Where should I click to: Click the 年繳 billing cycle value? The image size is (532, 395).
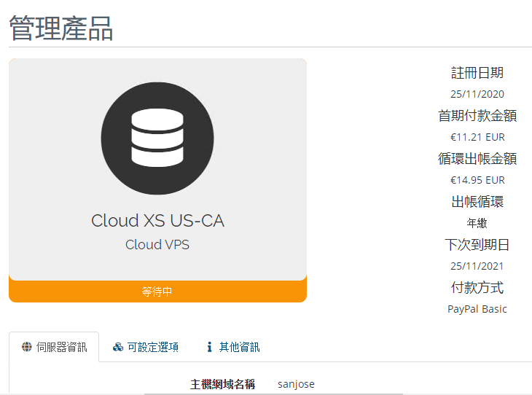coord(477,223)
